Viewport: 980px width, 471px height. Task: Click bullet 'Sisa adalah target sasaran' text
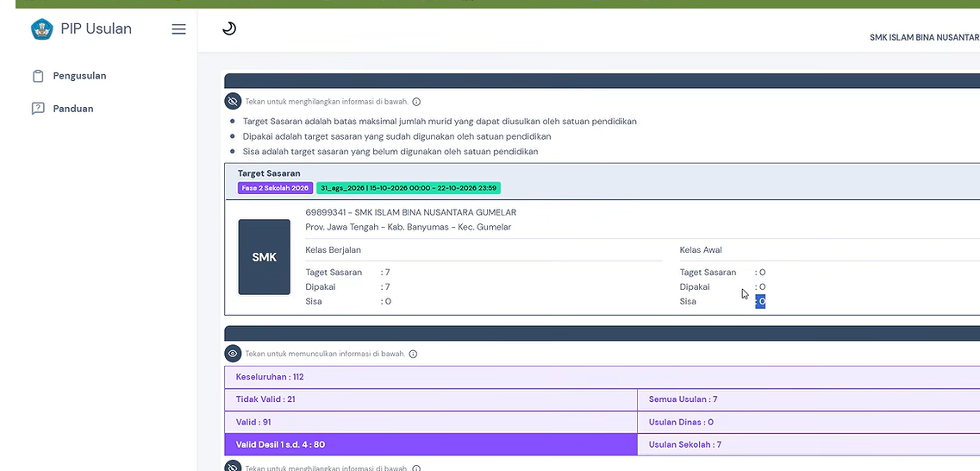pos(390,151)
